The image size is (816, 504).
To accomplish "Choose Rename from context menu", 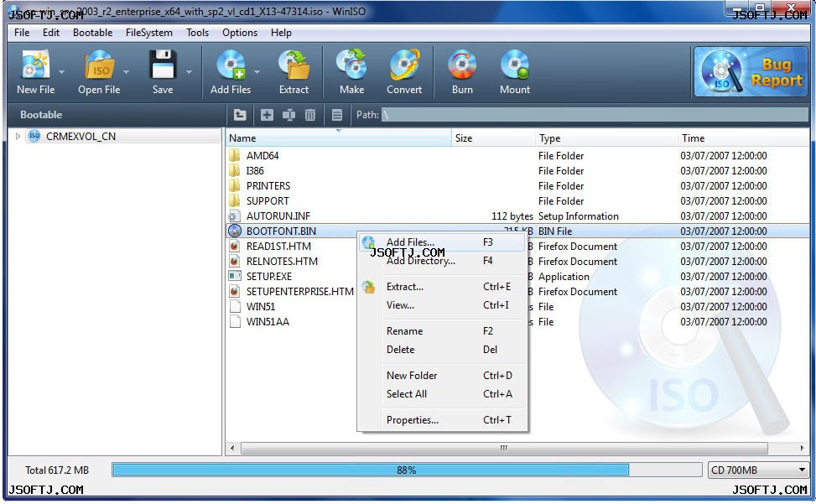I will (x=442, y=331).
